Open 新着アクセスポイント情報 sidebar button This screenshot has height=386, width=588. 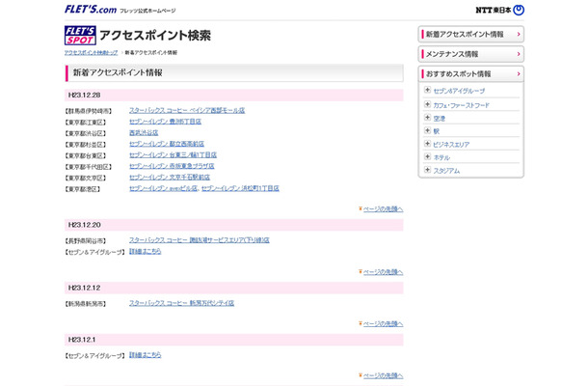(x=471, y=34)
